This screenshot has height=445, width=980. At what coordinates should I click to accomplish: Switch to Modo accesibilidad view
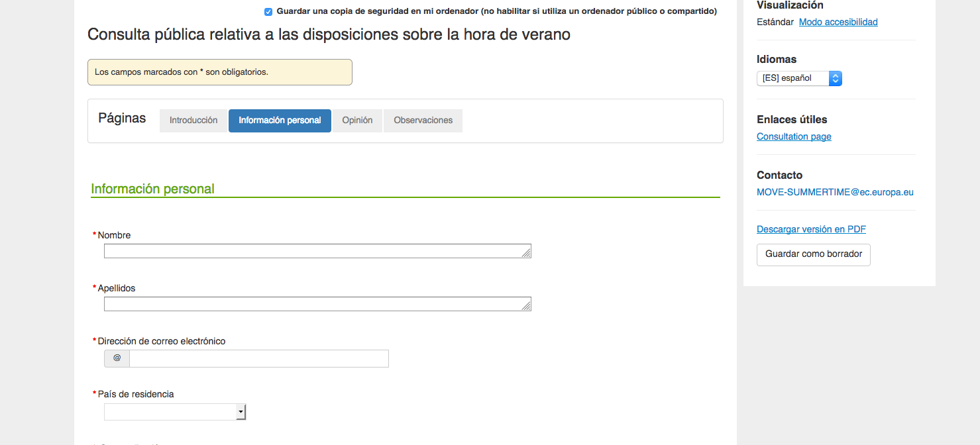coord(838,22)
